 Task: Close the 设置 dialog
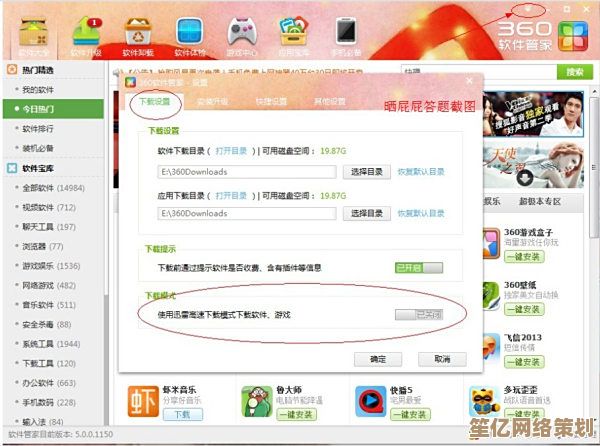pyautogui.click(x=469, y=81)
